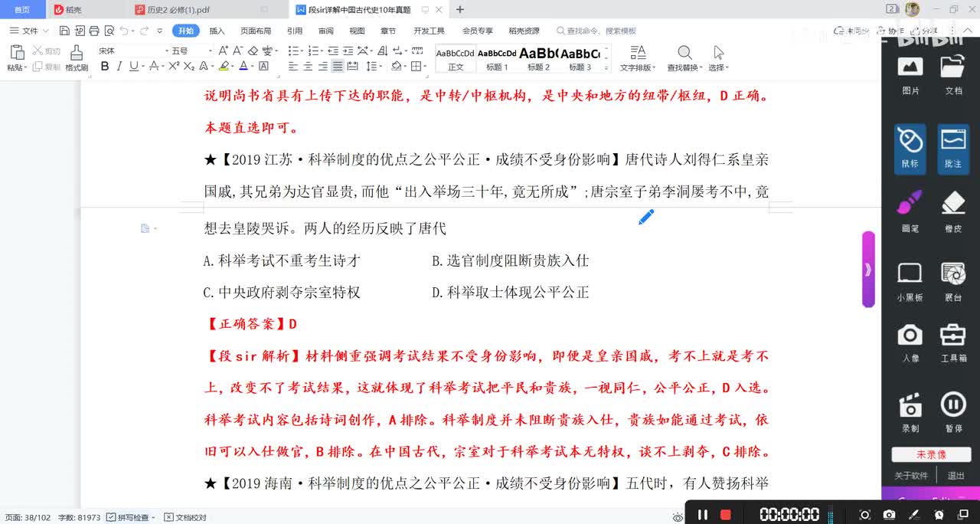Screen dimensions: 980x524
Task: Toggle strikethrough formatting
Action: 154,67
